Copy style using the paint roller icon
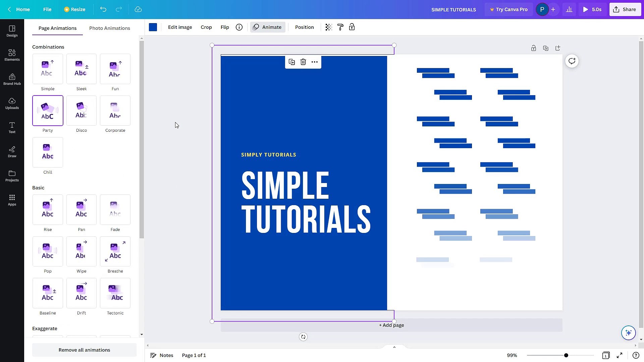Viewport: 644px width, 362px height. pos(341,27)
